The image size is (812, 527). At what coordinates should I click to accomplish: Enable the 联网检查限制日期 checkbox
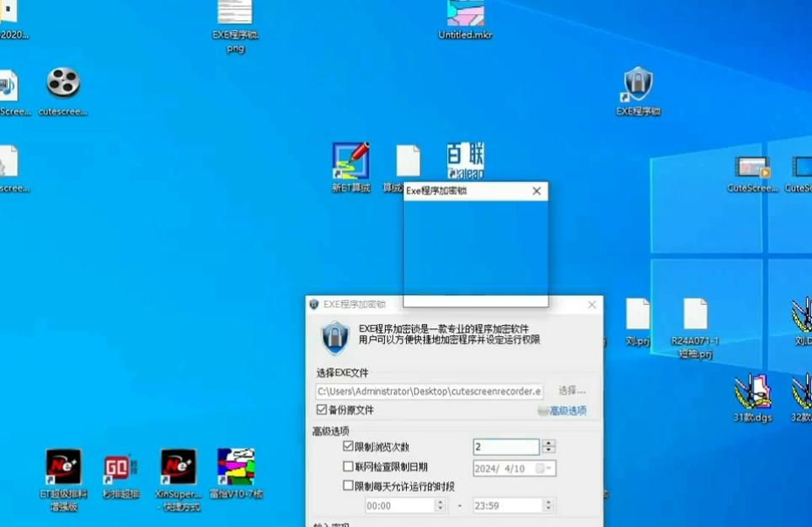pos(348,466)
